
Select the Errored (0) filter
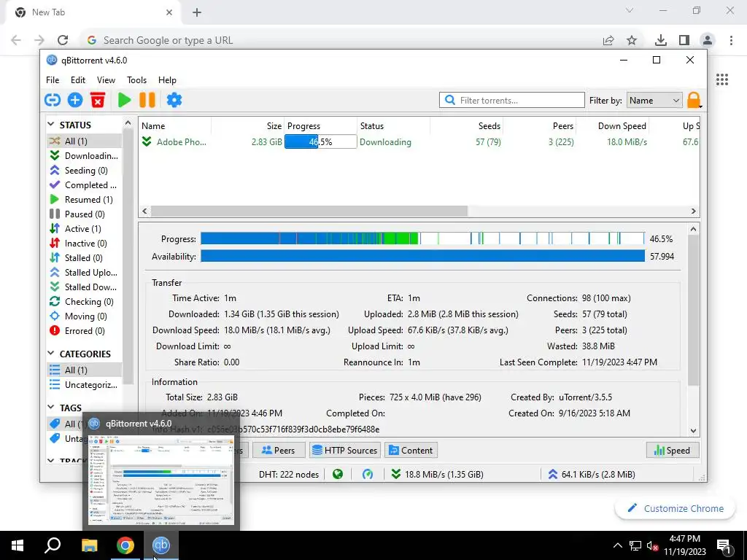(x=85, y=331)
